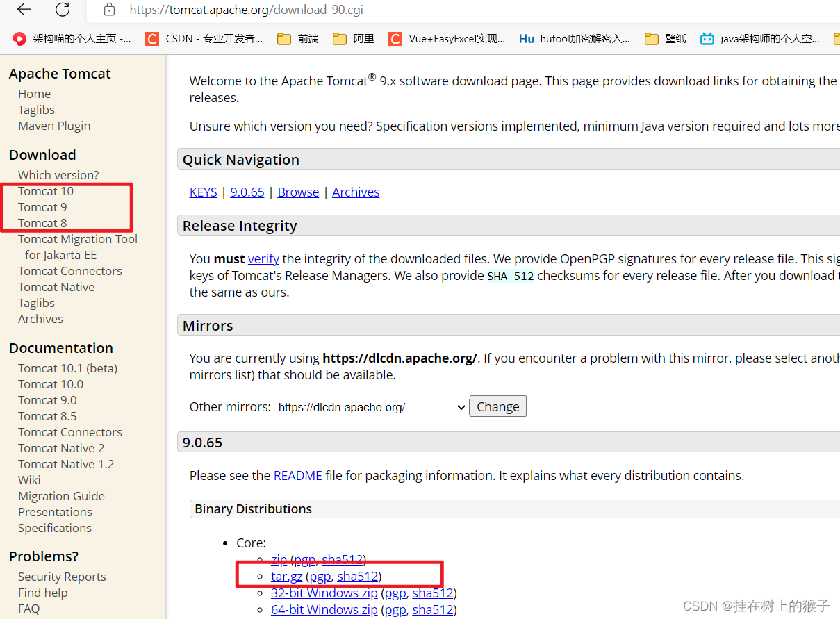Open the Specifications link
The height and width of the screenshot is (619, 840).
pyautogui.click(x=55, y=528)
